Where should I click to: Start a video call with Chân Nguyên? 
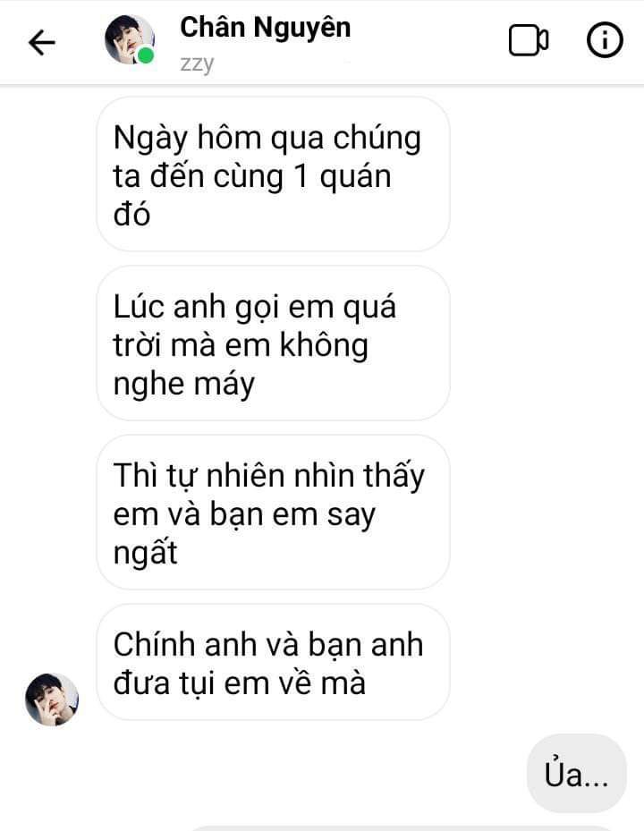[528, 40]
